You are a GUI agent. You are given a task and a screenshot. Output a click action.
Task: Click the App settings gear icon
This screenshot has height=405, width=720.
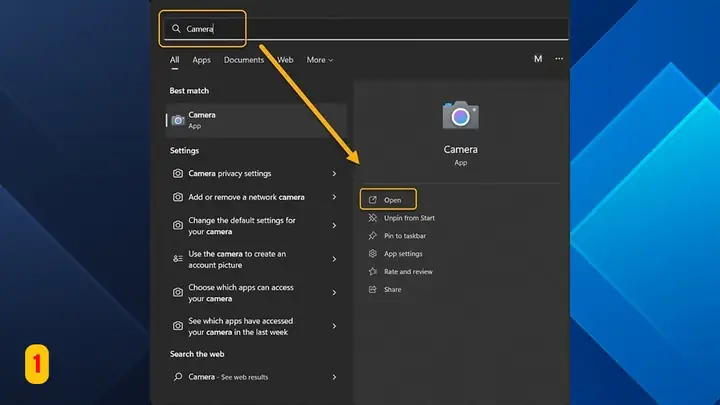(x=372, y=253)
